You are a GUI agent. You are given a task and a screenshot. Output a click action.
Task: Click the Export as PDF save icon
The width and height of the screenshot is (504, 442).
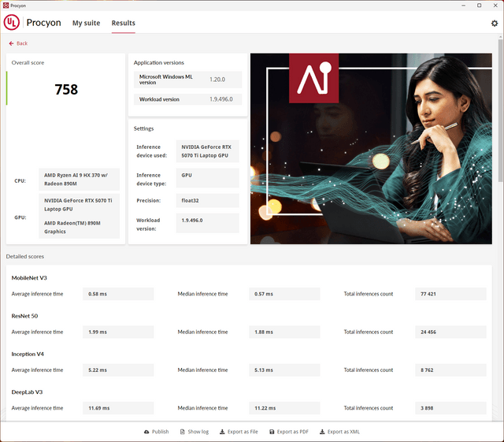272,432
